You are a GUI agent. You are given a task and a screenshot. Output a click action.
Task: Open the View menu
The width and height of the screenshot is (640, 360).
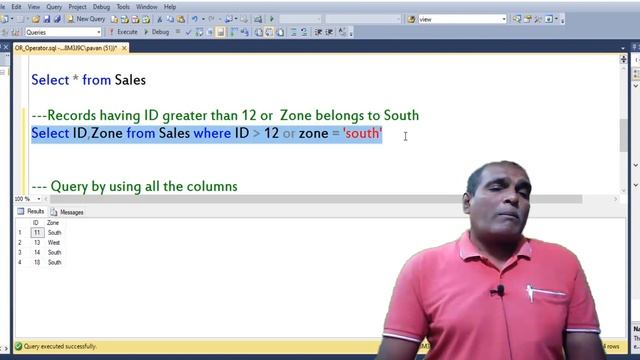pyautogui.click(x=34, y=7)
